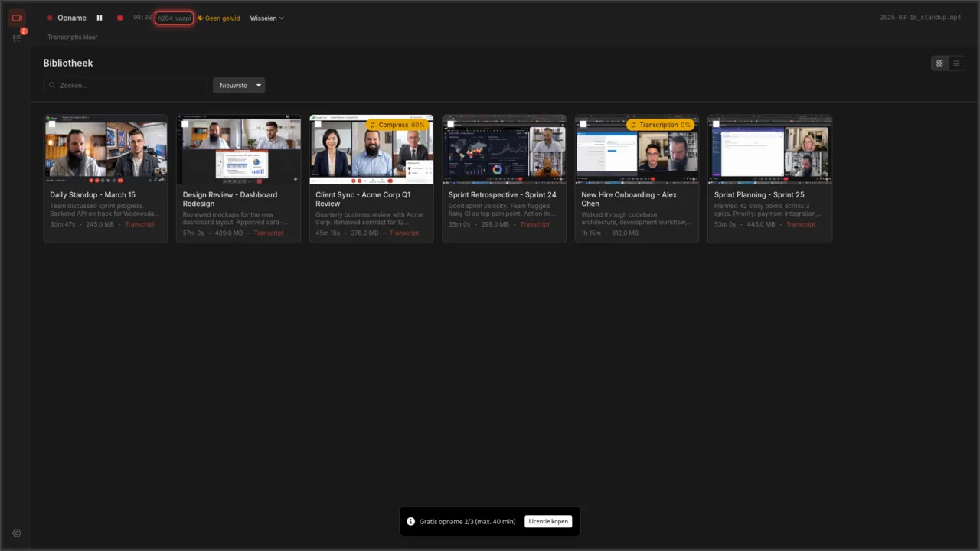This screenshot has width=980, height=551.
Task: Click the 2025-03-15_standup.mp4 file name
Action: pyautogui.click(x=920, y=18)
